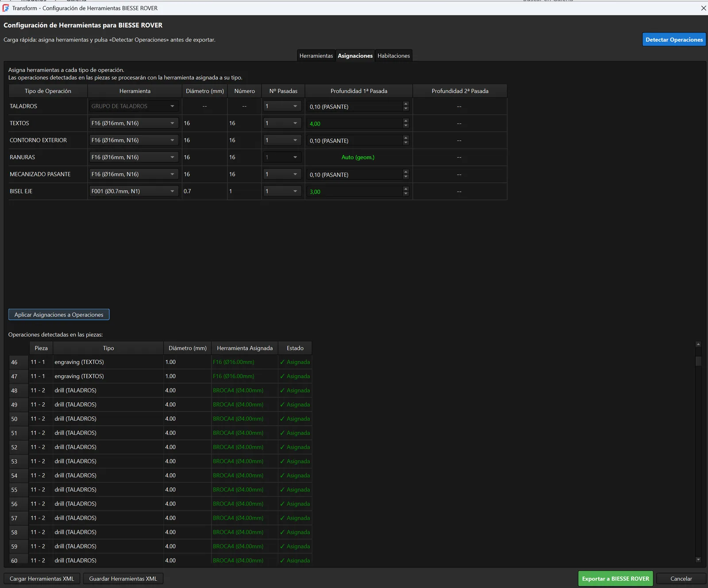Screen dimensions: 708x588
Task: Click Herramienta Asignada column header
Action: (x=245, y=348)
